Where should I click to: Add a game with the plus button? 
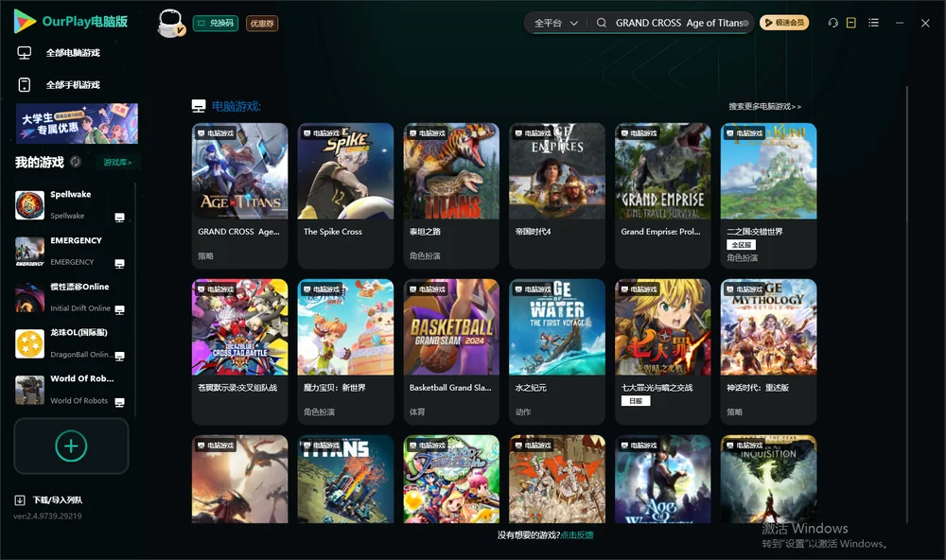[x=71, y=446]
